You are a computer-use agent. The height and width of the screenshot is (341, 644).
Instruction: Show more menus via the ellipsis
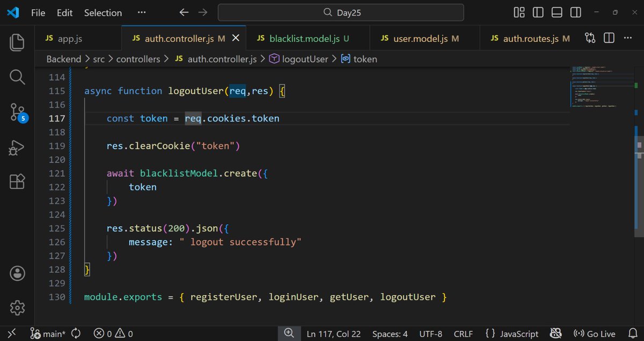[141, 12]
